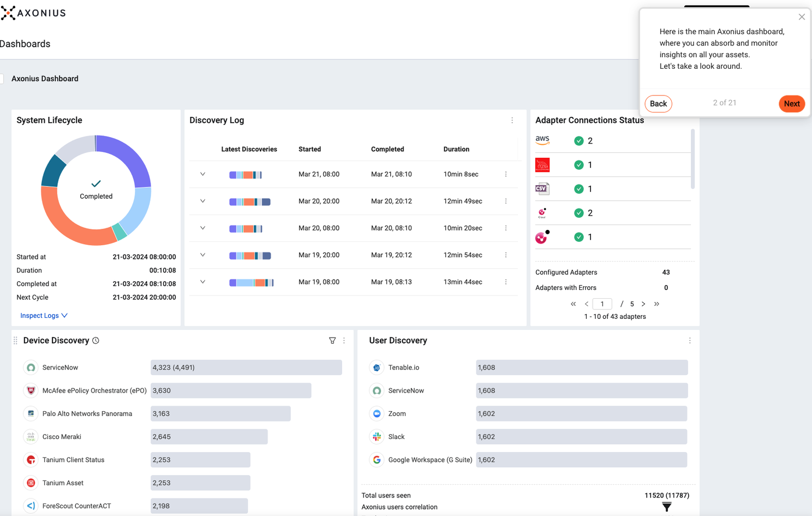Click Adapters with Errors value 0
812x516 pixels.
(x=666, y=288)
